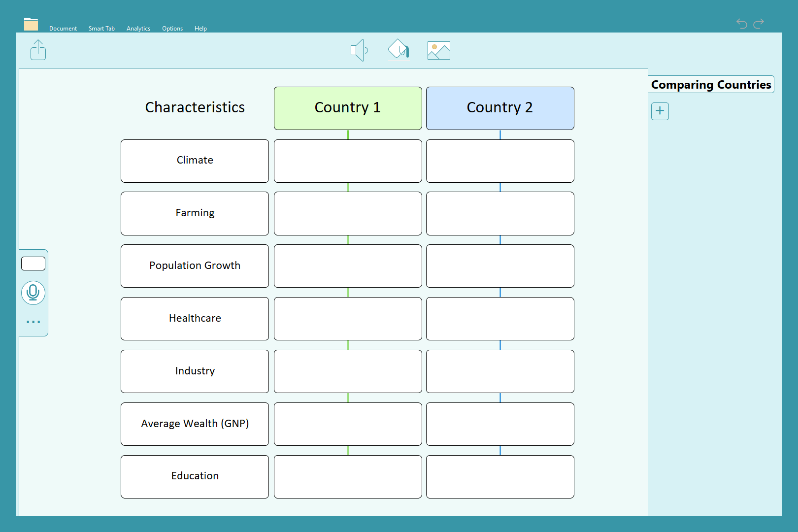Select the green Country 1 header box

pyautogui.click(x=348, y=108)
